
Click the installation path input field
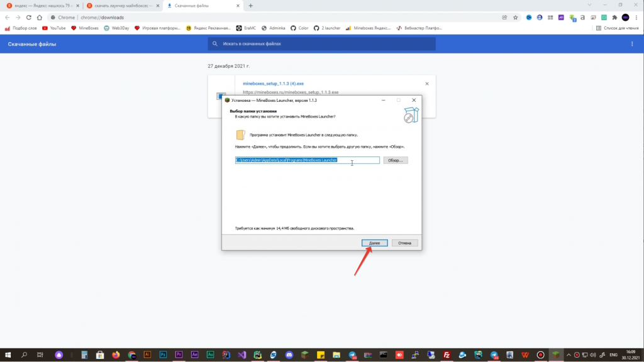coord(307,160)
